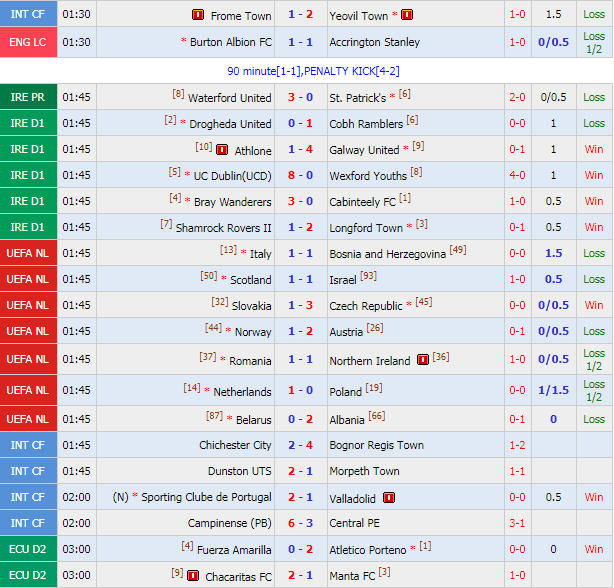
Task: Select the Longford Town team name
Action: 366,228
